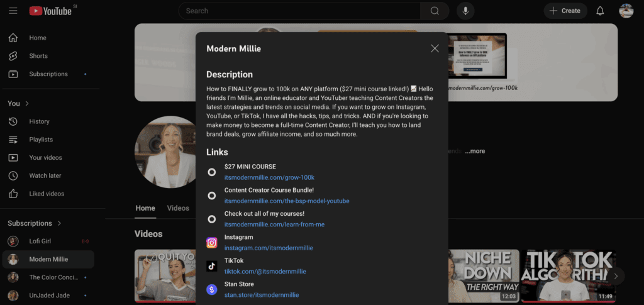Open the account avatar menu
Screen dimensions: 644x305
click(626, 11)
